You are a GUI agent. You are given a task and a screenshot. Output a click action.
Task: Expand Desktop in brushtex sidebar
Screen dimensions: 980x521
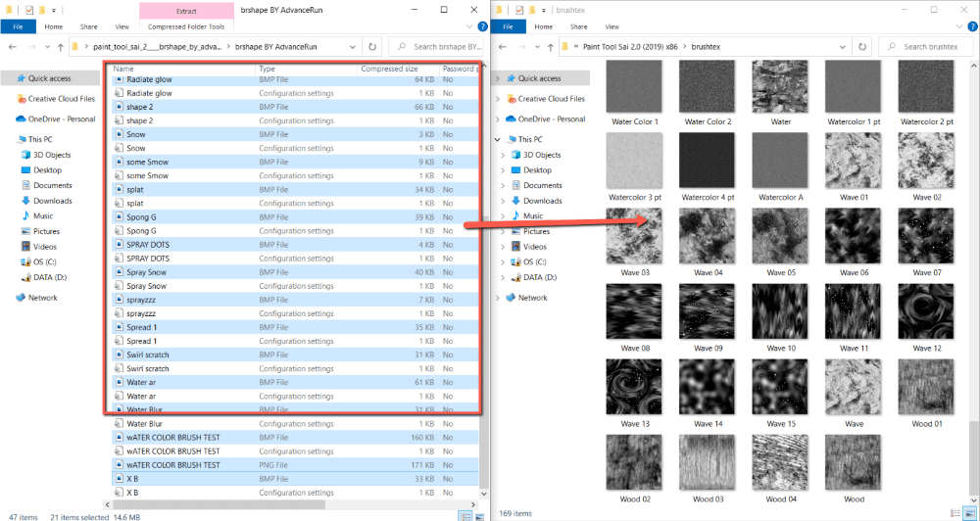click(x=503, y=170)
